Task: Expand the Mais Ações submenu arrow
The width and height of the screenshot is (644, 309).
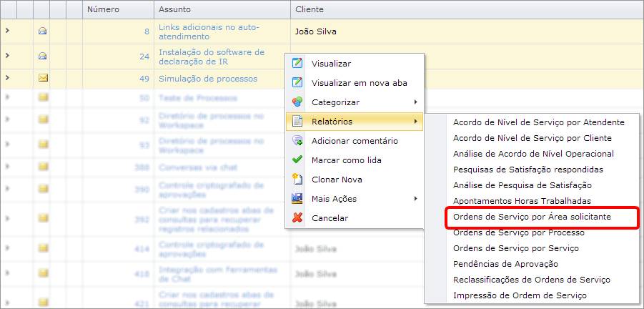Action: click(416, 199)
